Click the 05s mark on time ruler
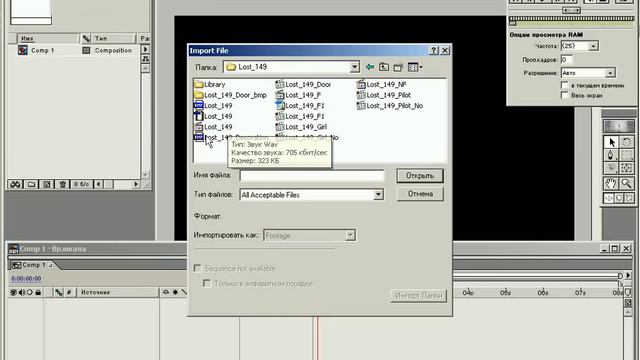This screenshot has height=360, width=640. [505, 293]
